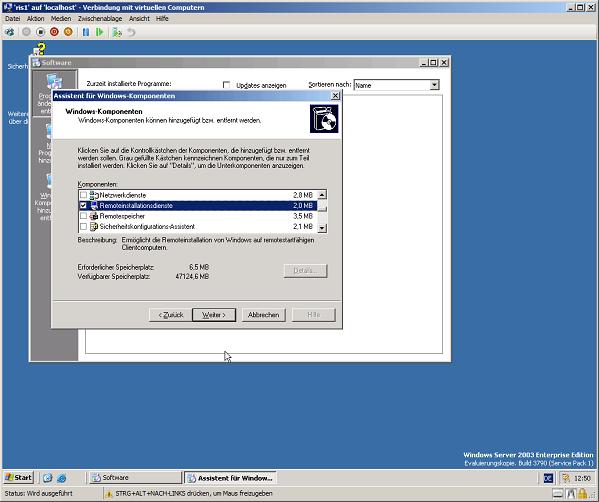Click the security tray icon beside 12:50

(566, 478)
